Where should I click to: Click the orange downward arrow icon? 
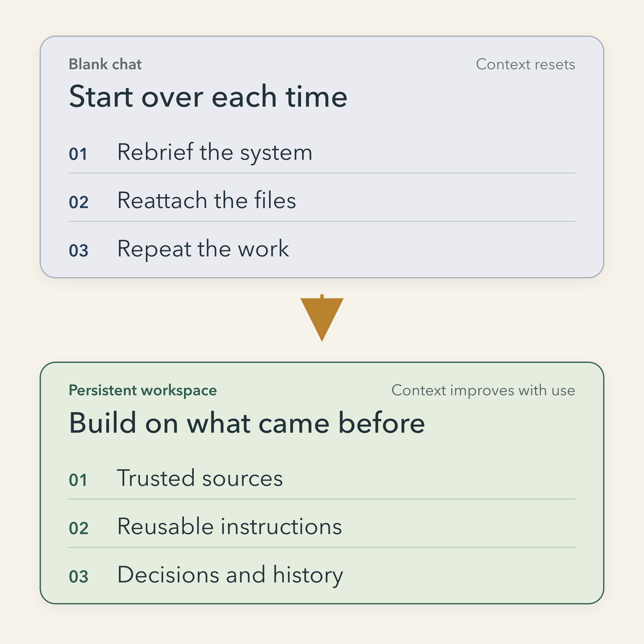click(x=322, y=318)
